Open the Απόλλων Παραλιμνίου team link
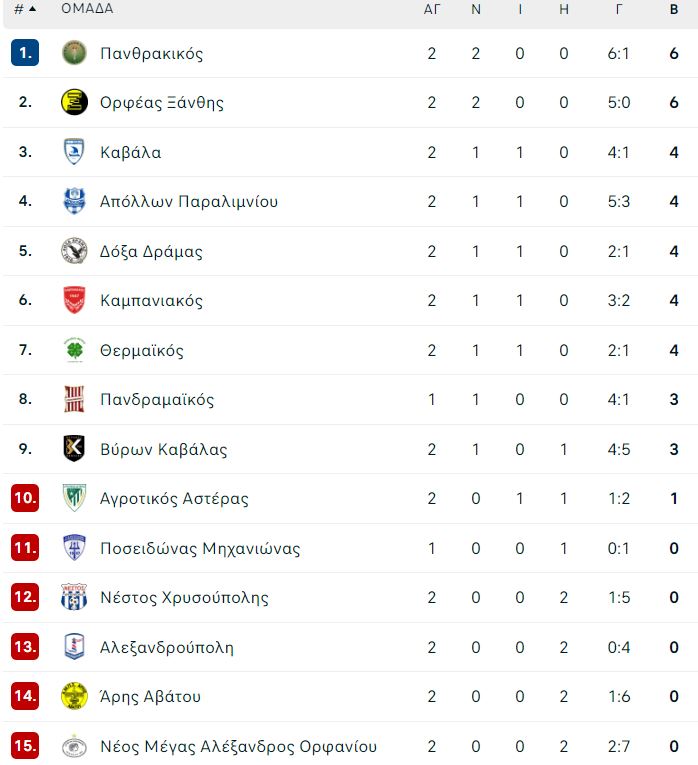 189,201
